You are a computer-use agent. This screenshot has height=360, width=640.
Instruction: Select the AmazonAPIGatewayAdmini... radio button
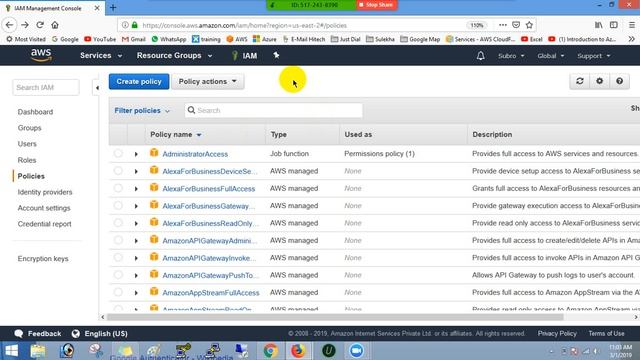(x=118, y=240)
